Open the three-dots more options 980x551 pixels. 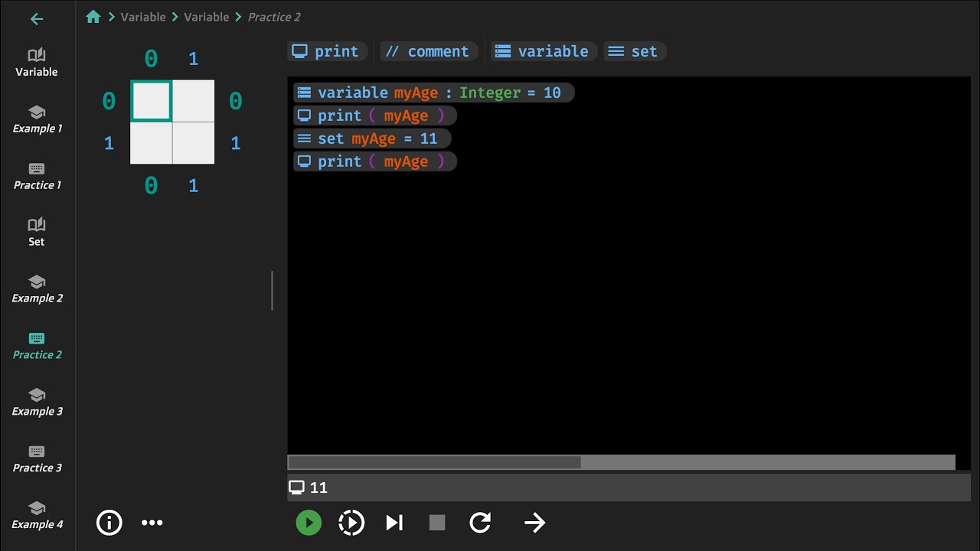pos(152,523)
